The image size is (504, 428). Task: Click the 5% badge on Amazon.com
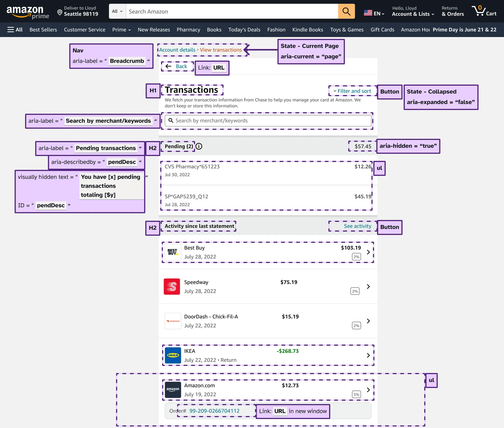pyautogui.click(x=356, y=394)
